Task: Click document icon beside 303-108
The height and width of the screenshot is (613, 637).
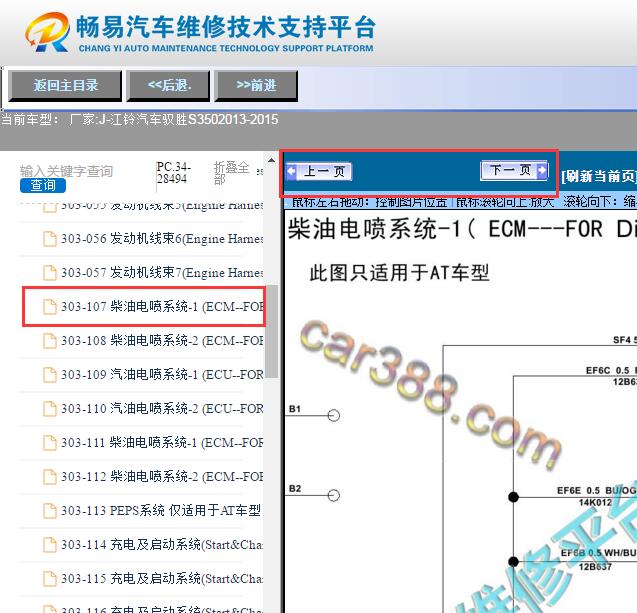Action: coord(50,341)
